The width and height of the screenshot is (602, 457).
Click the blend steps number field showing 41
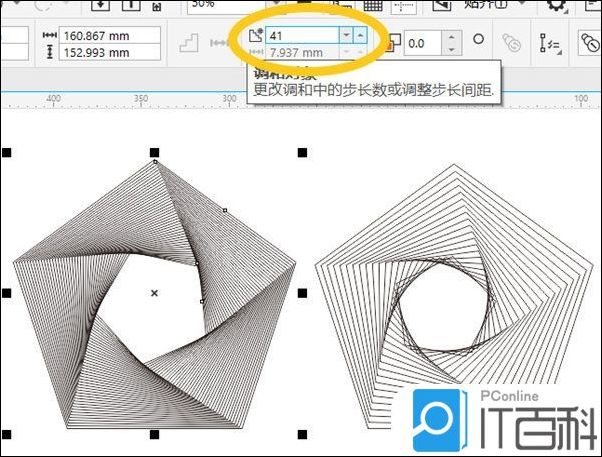pyautogui.click(x=302, y=36)
